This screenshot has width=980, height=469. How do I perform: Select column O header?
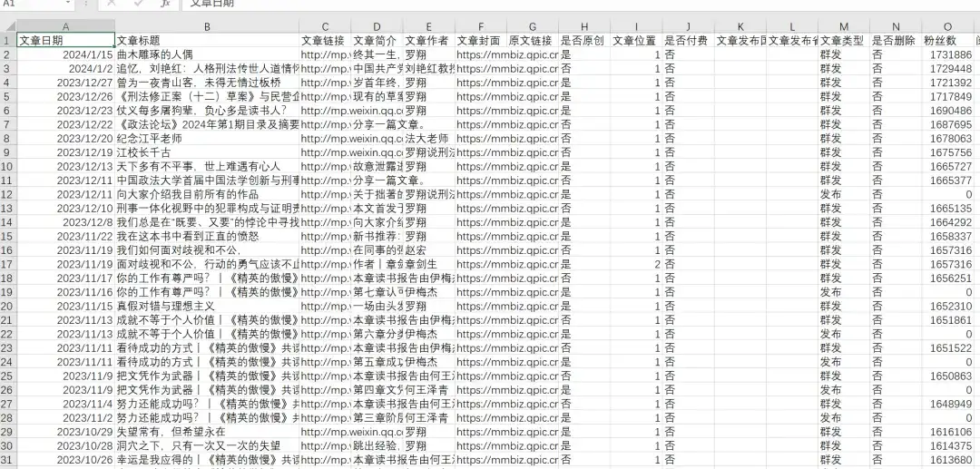(947, 27)
